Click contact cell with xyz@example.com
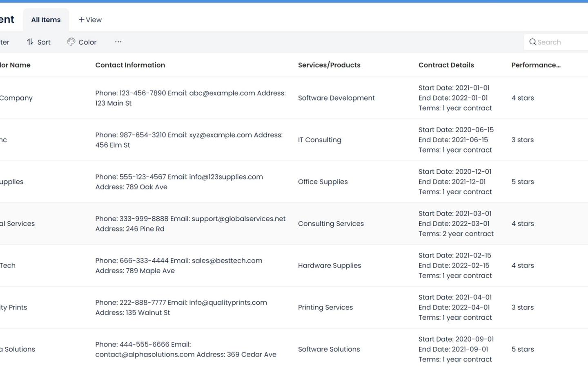This screenshot has height=368, width=588. [189, 140]
